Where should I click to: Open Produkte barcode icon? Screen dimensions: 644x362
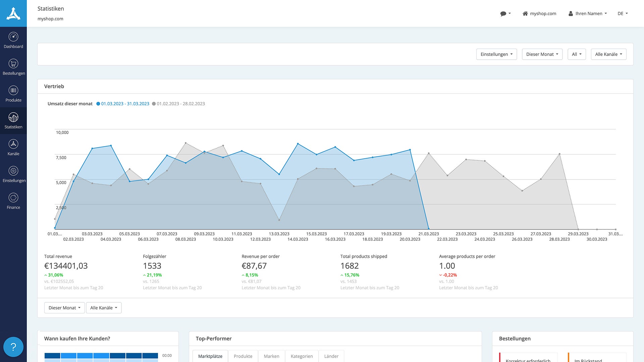[x=13, y=90]
